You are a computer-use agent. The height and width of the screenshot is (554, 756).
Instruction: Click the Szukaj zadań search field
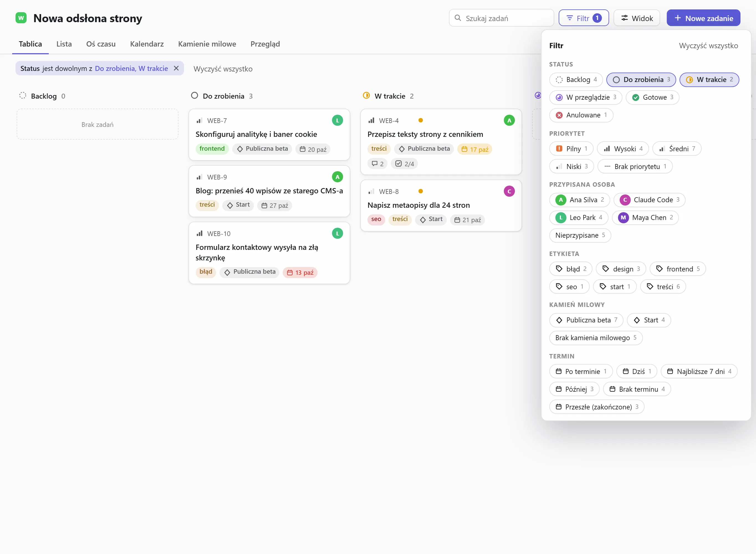pos(501,18)
